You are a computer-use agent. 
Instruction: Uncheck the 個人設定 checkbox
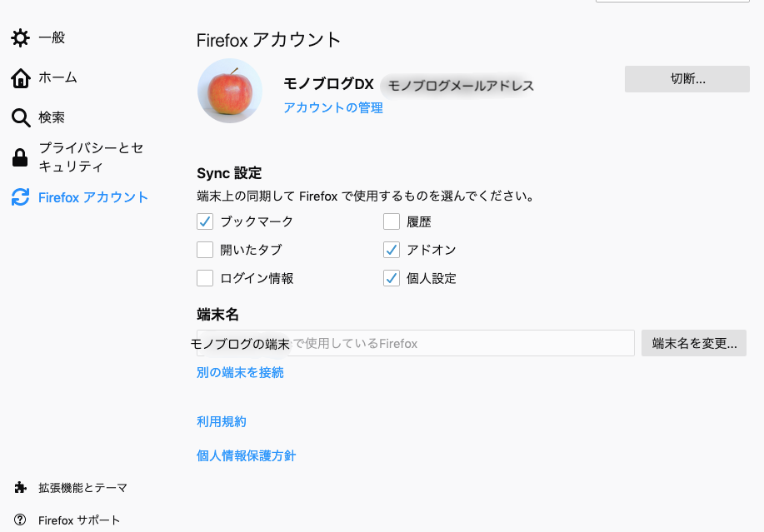point(392,278)
